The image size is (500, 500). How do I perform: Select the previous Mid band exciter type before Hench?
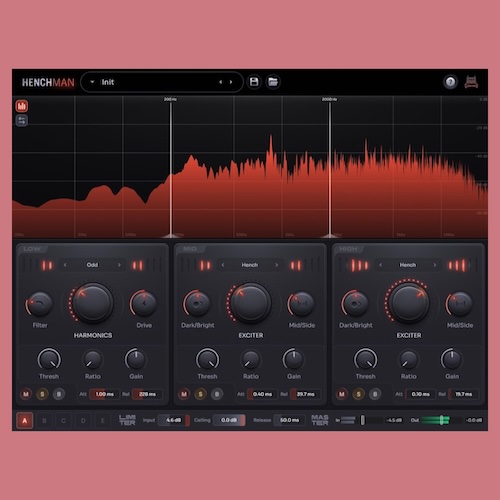pos(223,265)
